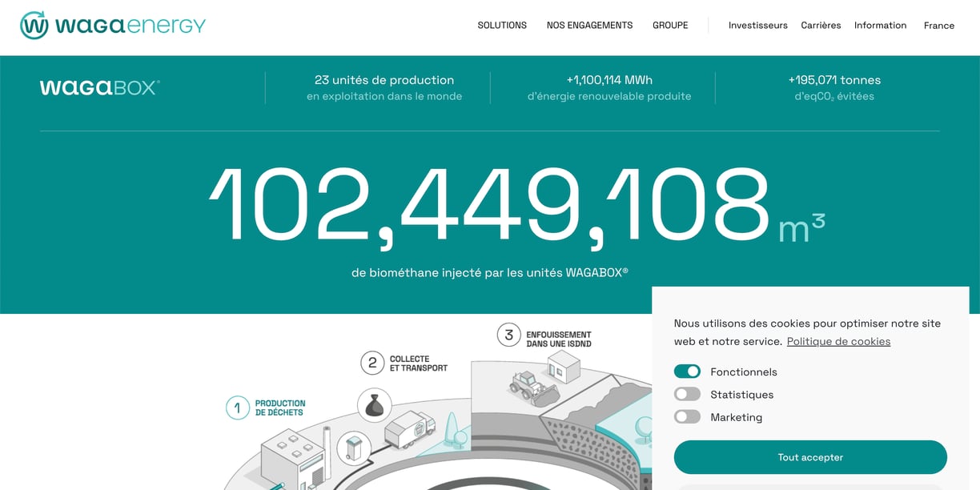
Task: Open the GROUPE menu
Action: (670, 26)
